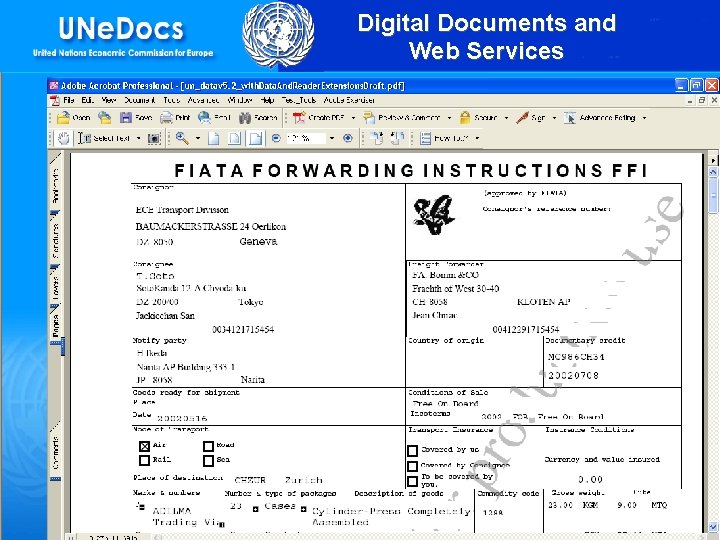Click the Fit Width view icon
Screen dimensions: 720x540
coord(256,138)
